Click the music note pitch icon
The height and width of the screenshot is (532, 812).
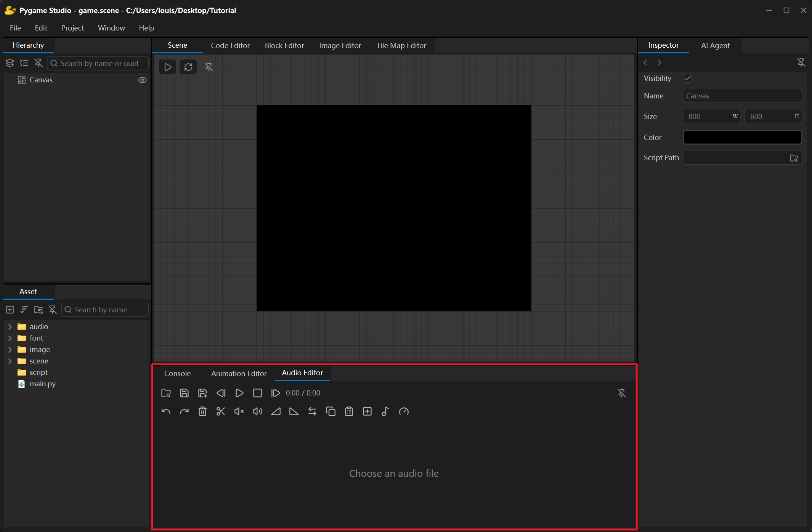pos(385,411)
